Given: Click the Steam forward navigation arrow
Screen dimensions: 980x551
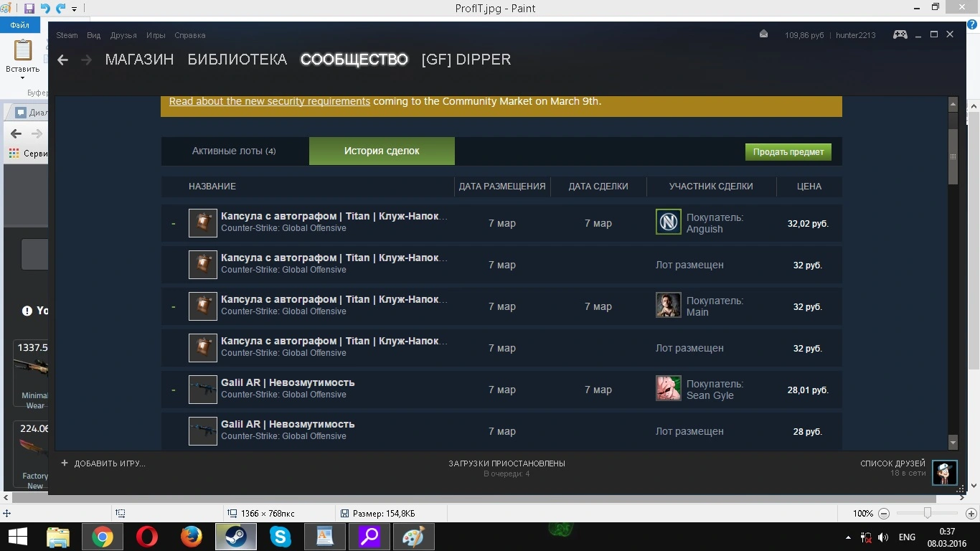Looking at the screenshot, I should [x=87, y=60].
